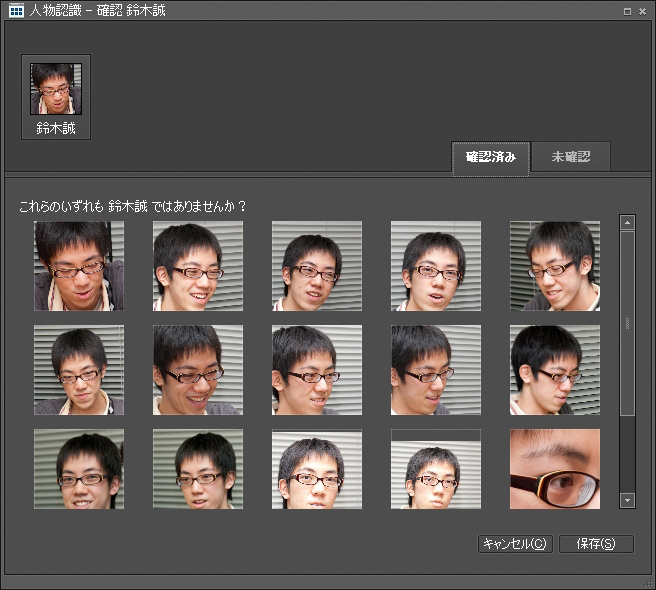
Task: Click the scrollbar down arrow
Action: 627,500
